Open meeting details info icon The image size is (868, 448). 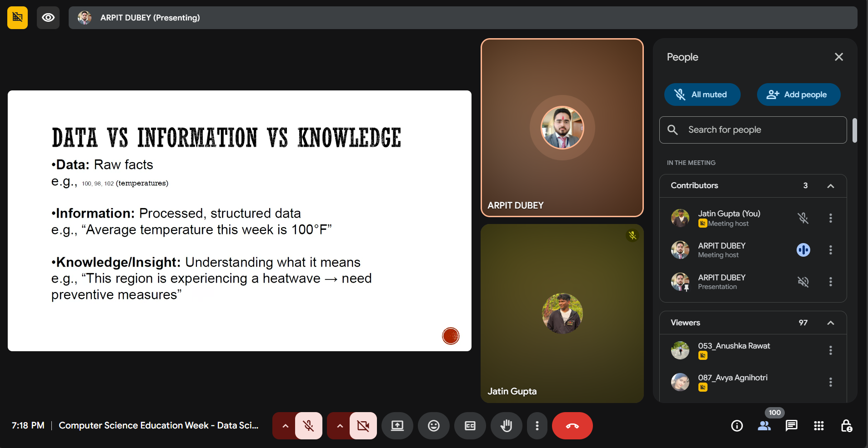click(737, 426)
